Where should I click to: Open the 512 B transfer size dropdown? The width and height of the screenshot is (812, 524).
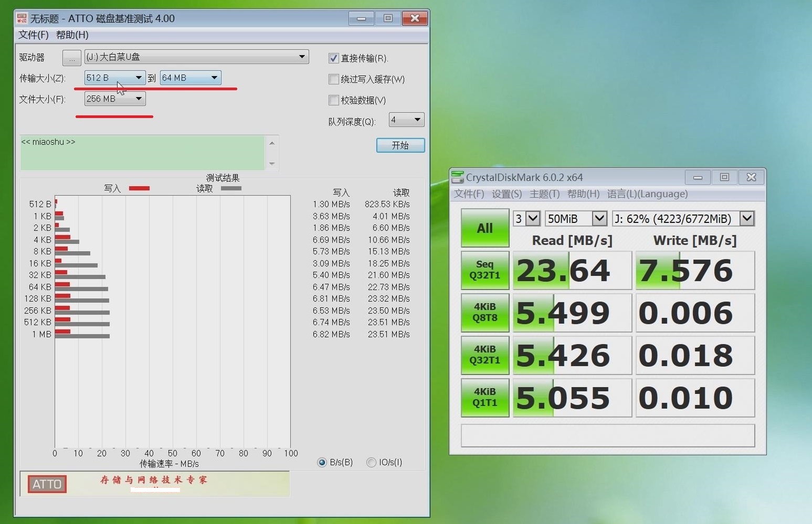coord(115,78)
